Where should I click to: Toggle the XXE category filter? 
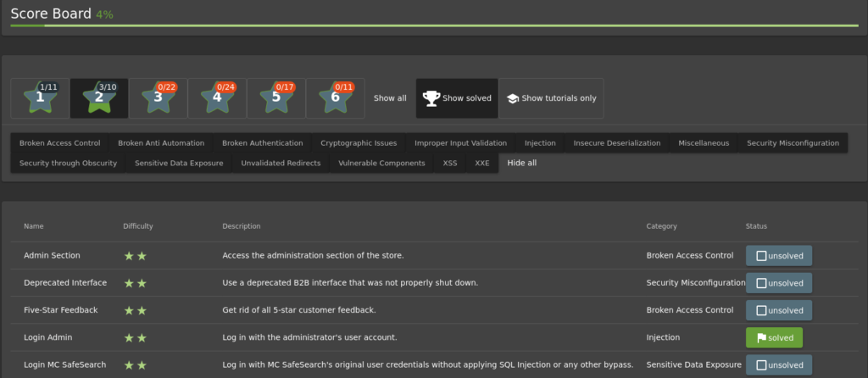[x=482, y=163]
